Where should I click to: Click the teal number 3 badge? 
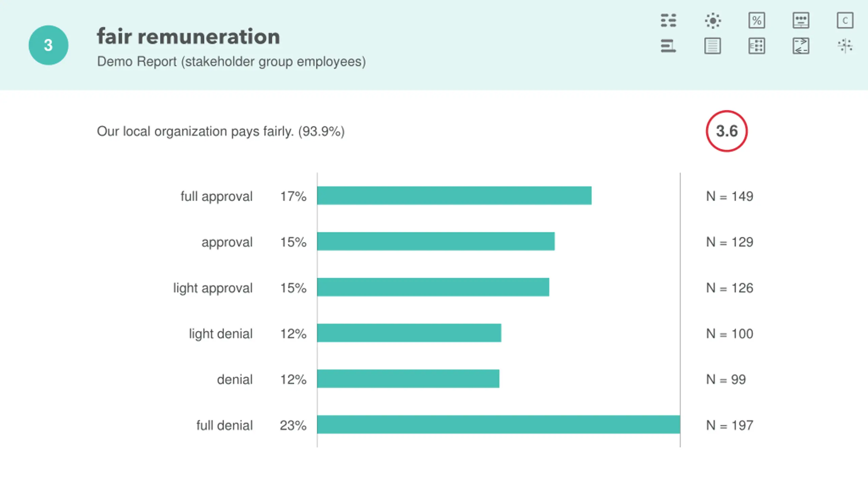click(x=48, y=45)
